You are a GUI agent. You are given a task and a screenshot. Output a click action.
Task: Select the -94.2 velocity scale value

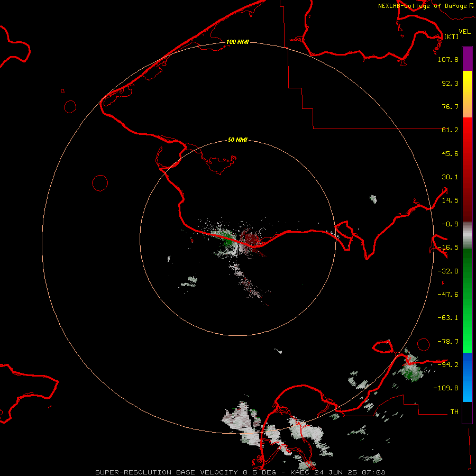point(448,364)
